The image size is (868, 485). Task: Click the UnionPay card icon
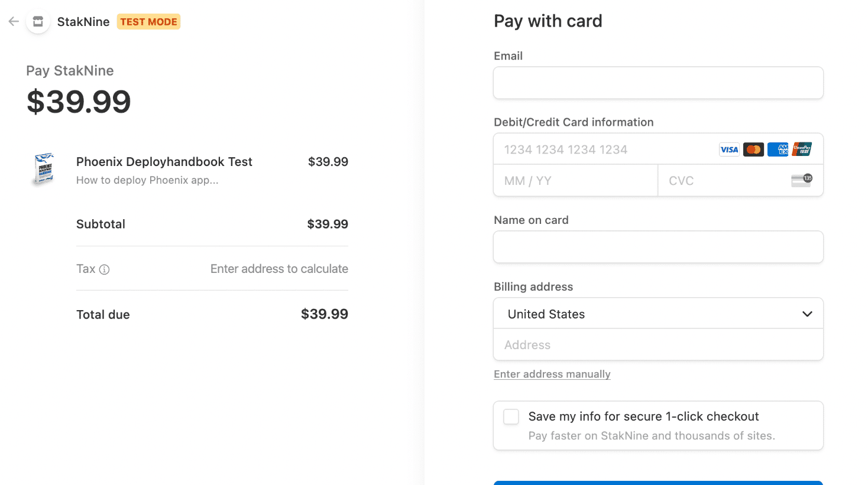tap(802, 149)
